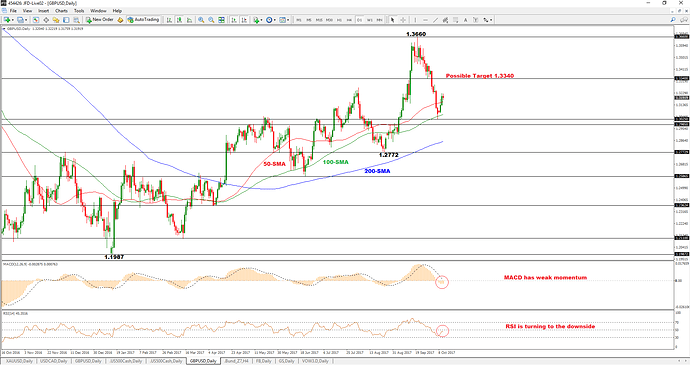Open the Indicators list icon
Screen dimensions: 690x365
pos(256,20)
